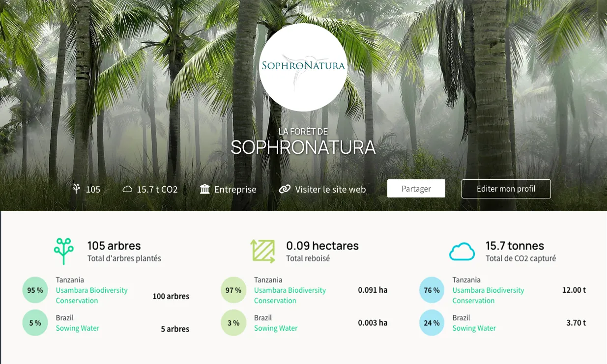Screen dimensions: 607x364
Task: Open Sowing Water link under CO2 captured
Action: (474, 328)
